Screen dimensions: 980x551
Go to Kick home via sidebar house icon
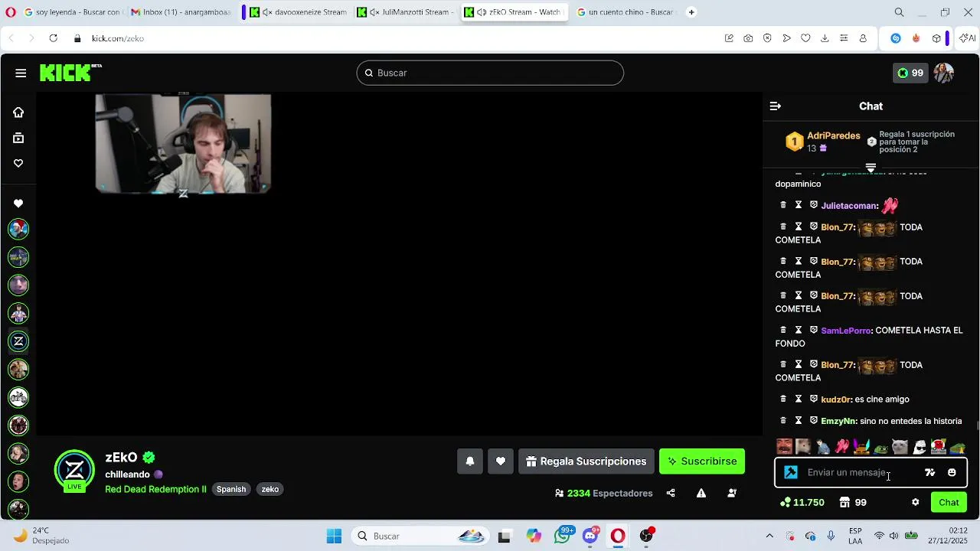[x=18, y=112]
